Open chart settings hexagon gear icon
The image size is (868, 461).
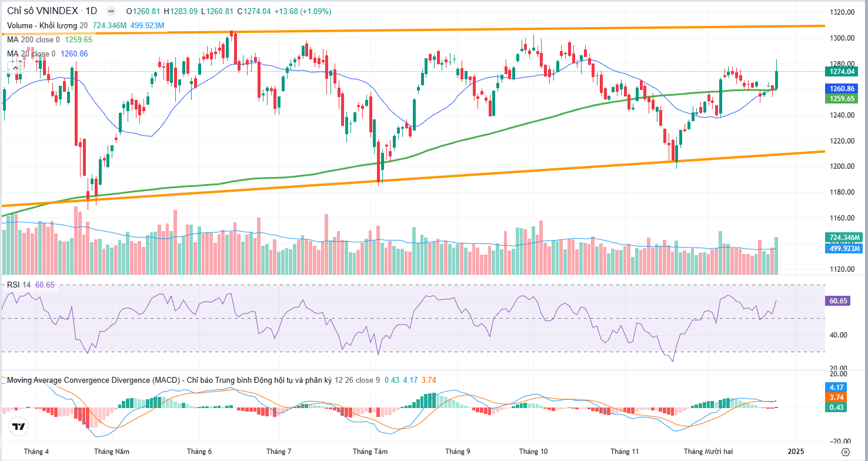845,452
